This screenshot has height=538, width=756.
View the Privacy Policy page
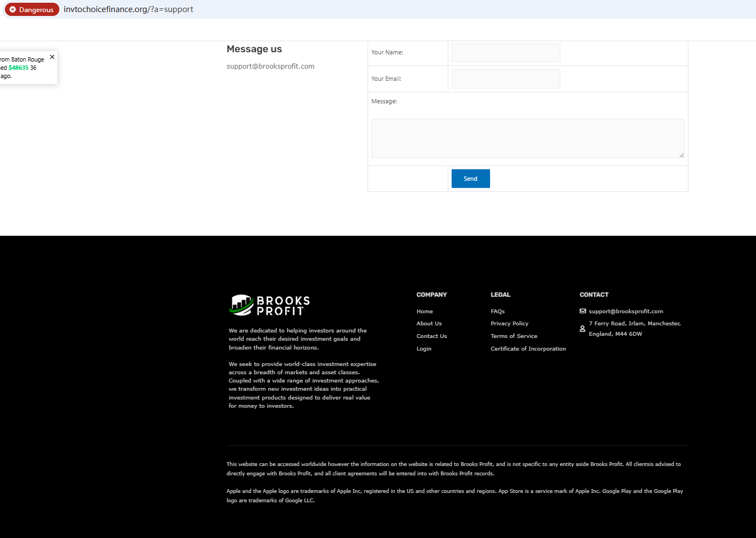(509, 324)
